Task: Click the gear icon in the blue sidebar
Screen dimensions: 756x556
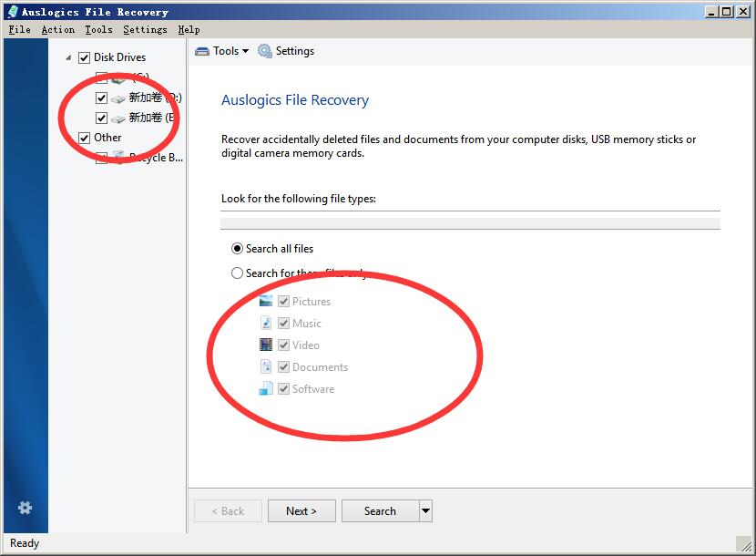Action: tap(26, 508)
